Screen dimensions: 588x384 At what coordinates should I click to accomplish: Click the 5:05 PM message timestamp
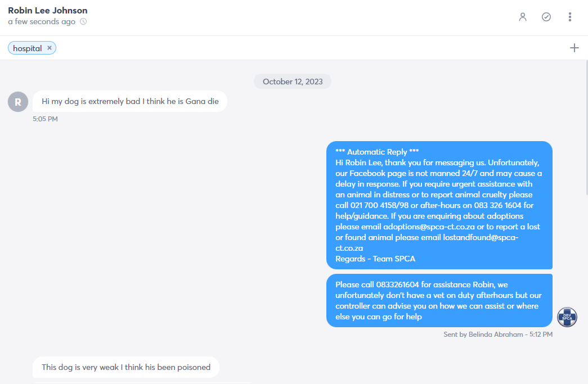pos(45,119)
